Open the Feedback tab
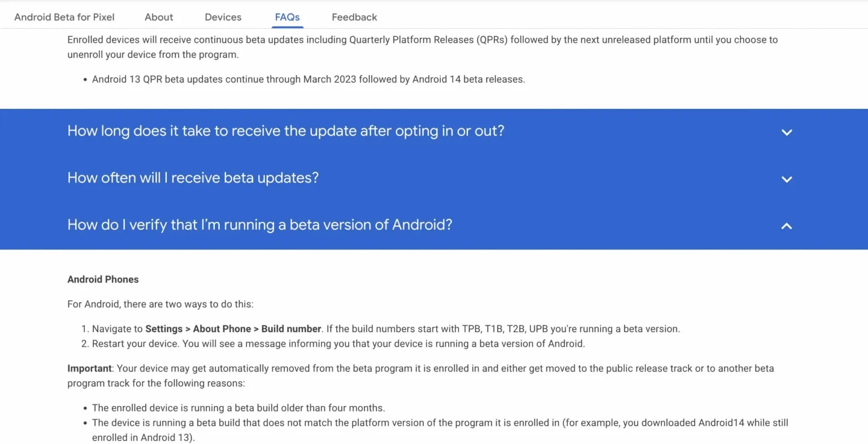Image resolution: width=868 pixels, height=444 pixels. click(x=354, y=17)
